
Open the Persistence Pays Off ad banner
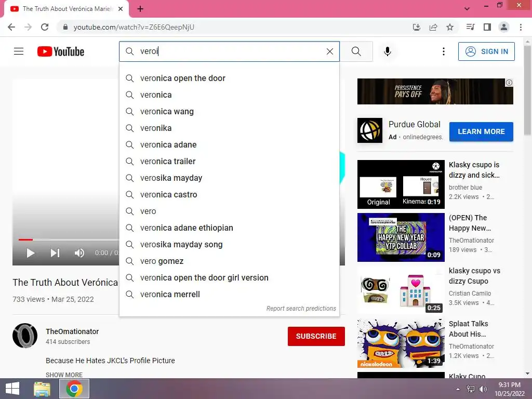(435, 91)
